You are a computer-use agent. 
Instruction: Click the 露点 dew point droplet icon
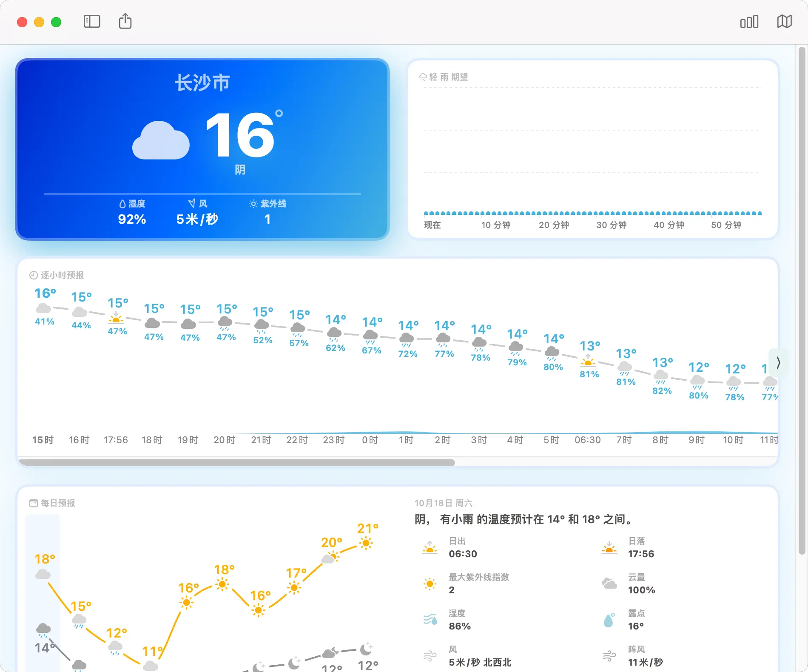609,620
